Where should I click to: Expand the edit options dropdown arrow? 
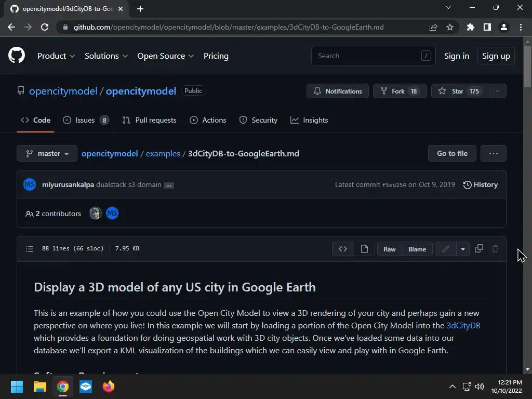point(463,249)
